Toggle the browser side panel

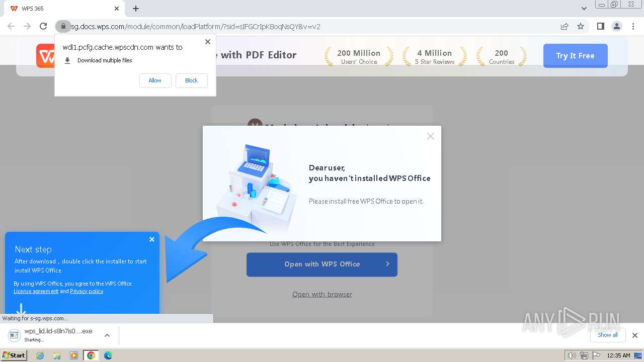click(600, 26)
